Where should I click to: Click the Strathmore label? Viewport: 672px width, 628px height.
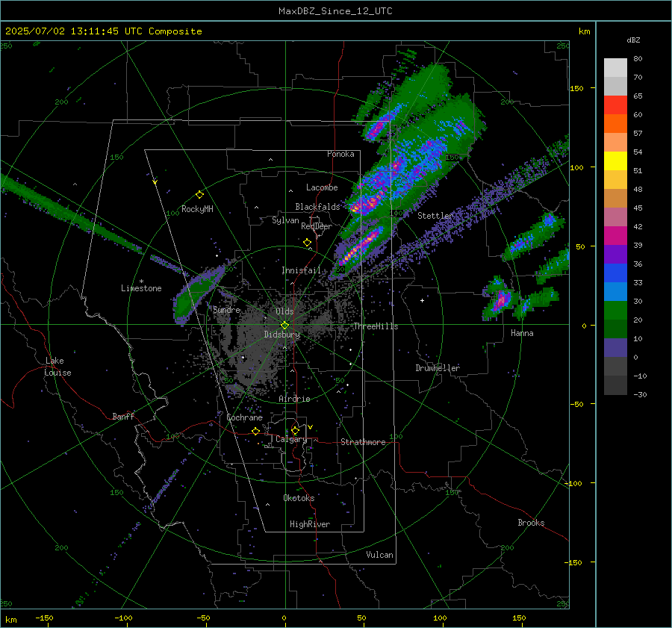pos(363,442)
